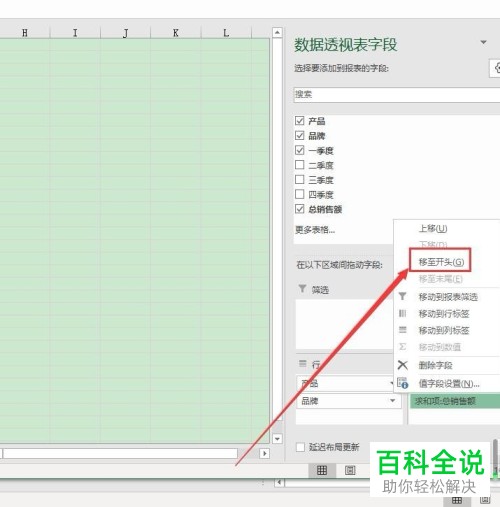Open the pivot field pane options dropdown arrow
This screenshot has height=507, width=500.
(x=483, y=42)
